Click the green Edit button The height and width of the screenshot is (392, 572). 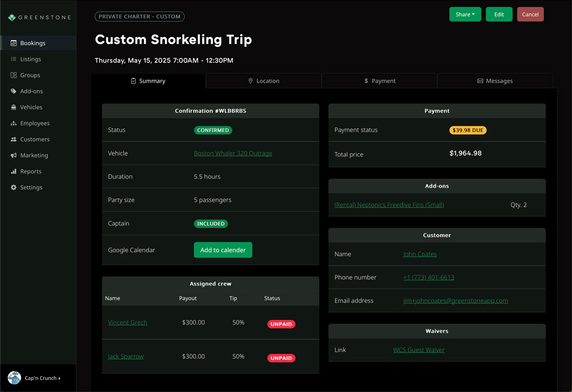(x=499, y=15)
